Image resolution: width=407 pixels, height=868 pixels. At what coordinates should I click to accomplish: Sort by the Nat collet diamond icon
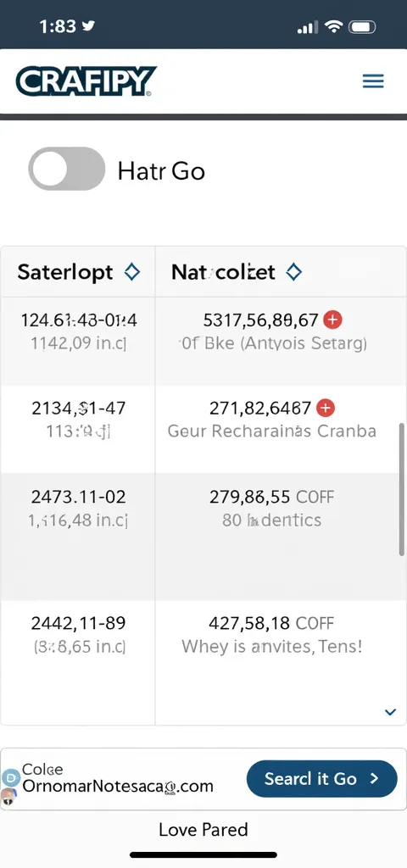(293, 272)
